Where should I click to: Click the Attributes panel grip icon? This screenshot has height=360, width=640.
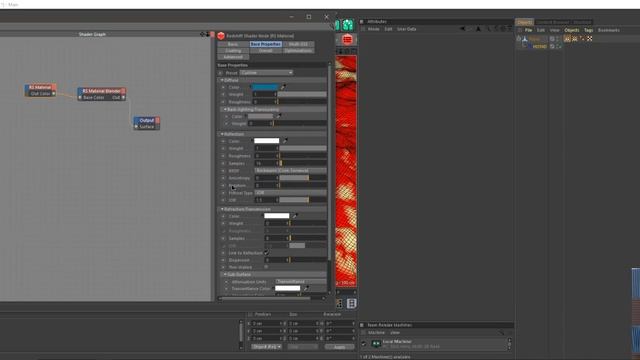click(x=362, y=22)
